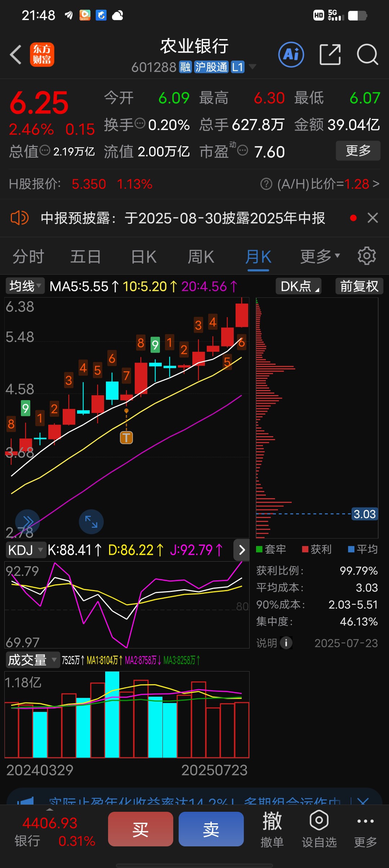
Task: Tap the 说明 info icon
Action: tap(286, 643)
